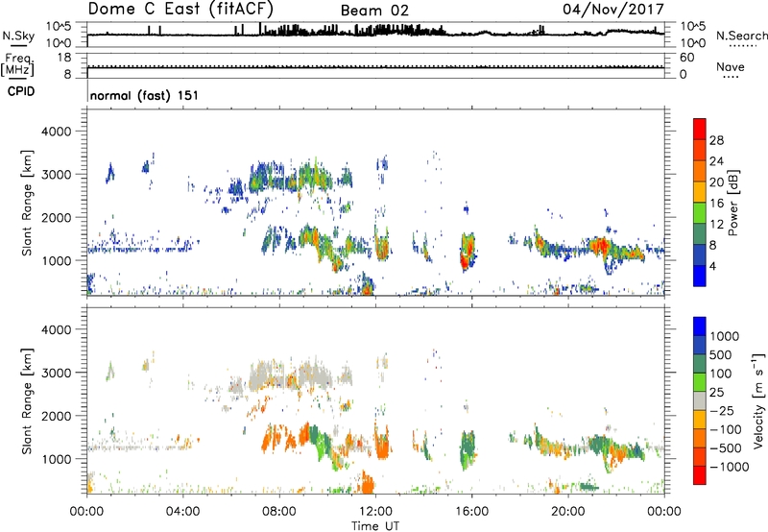Click the '08:00' time tick label
768x532 pixels.
coord(279,512)
